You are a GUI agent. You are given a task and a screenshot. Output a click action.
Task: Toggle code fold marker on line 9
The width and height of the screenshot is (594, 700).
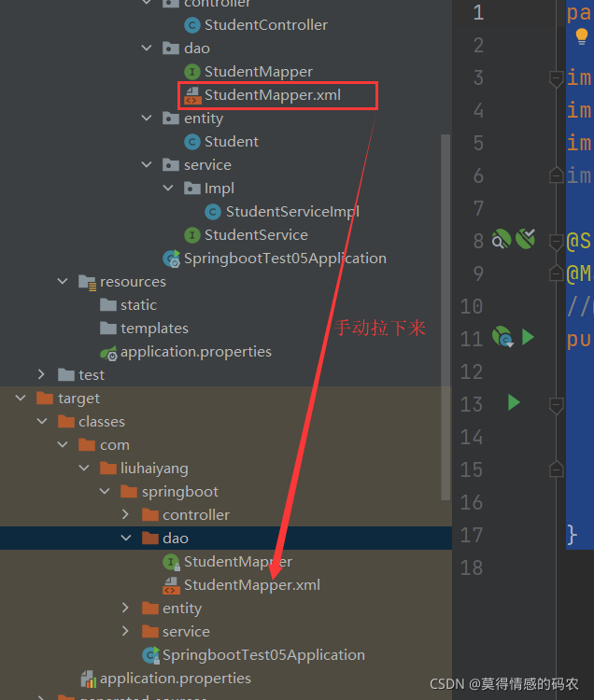click(556, 273)
